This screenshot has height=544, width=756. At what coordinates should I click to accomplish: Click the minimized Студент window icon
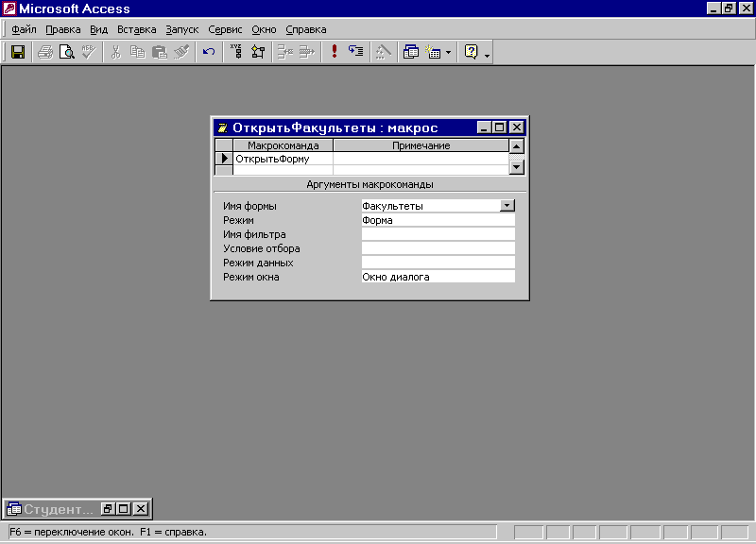[x=14, y=509]
